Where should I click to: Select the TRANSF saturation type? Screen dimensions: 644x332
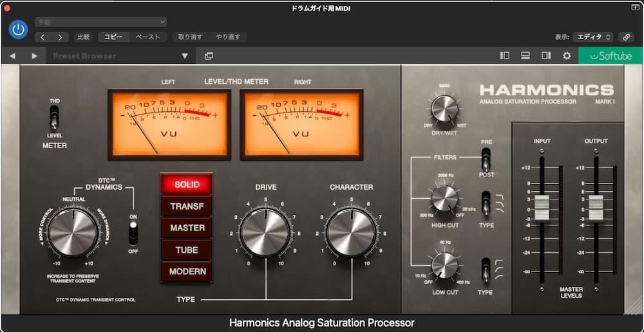pos(187,206)
